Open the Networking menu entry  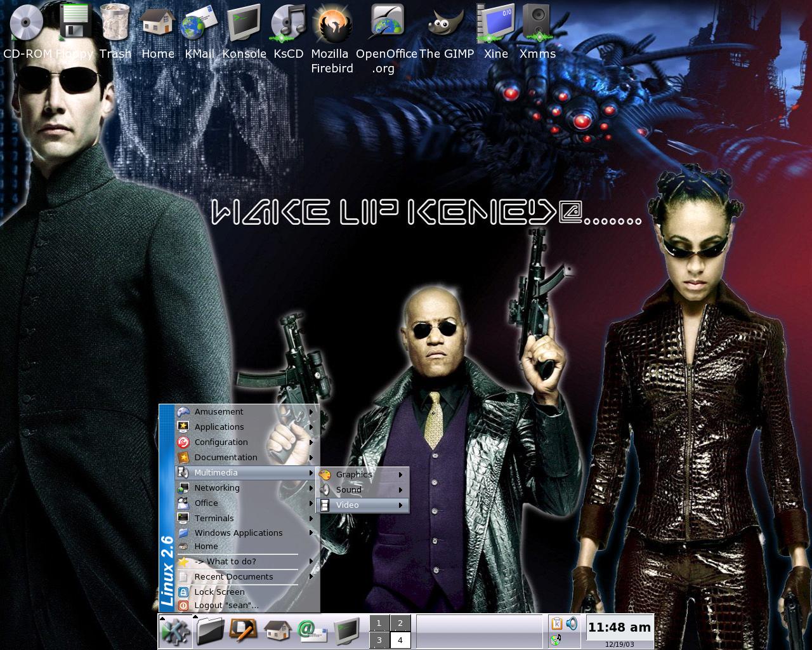pos(247,488)
